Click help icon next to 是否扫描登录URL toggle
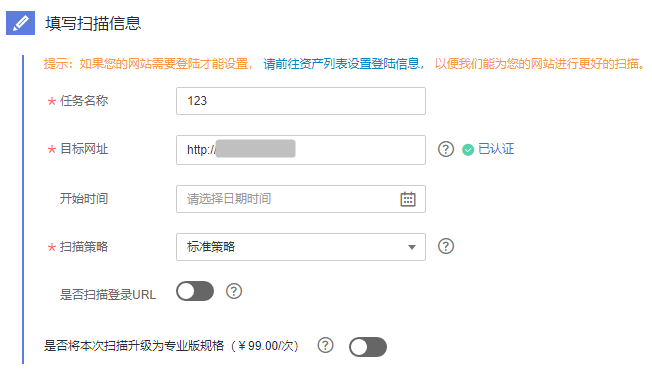 tap(234, 291)
